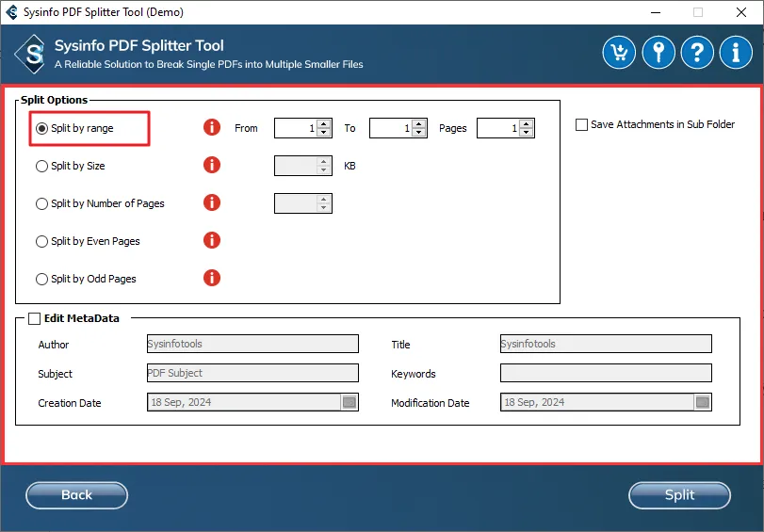
Task: Open the Creation Date calendar picker
Action: tap(349, 402)
